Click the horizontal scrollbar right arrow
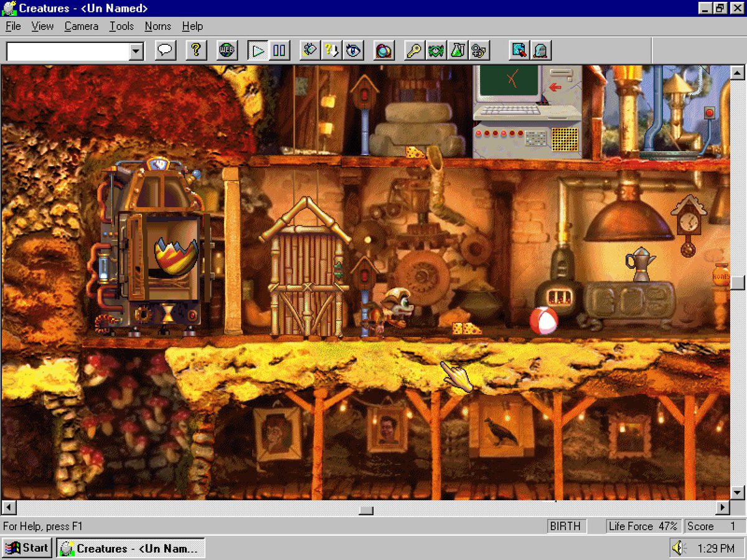747x560 pixels. tap(722, 508)
